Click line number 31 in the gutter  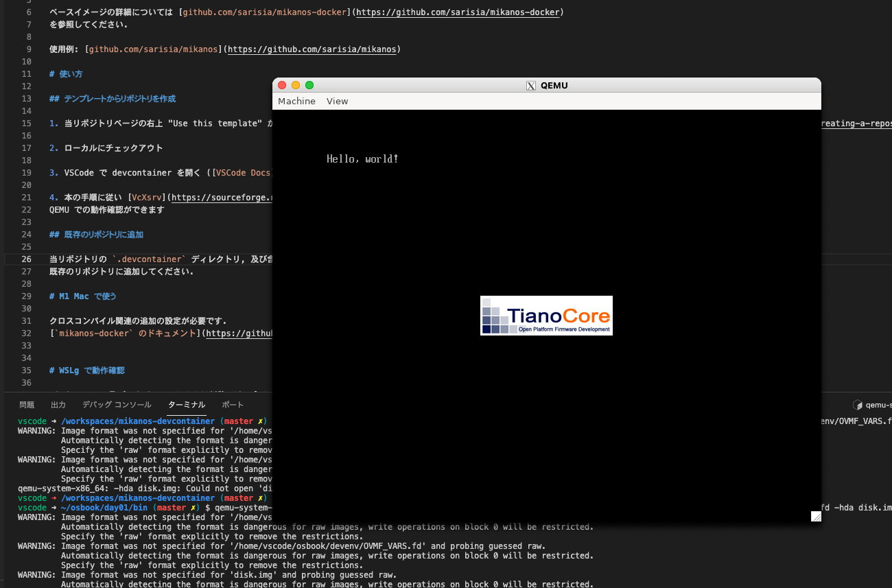(26, 321)
